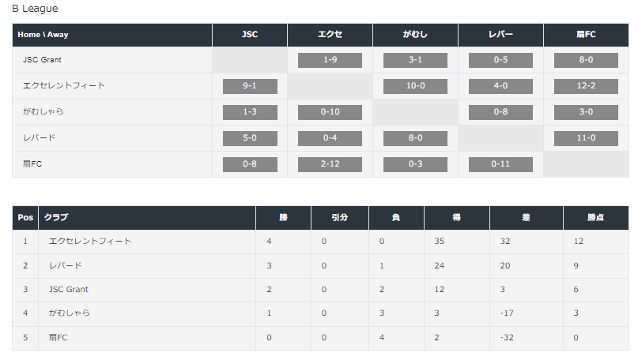Select the 0-5 score in the JSC Grant row
The height and width of the screenshot is (364, 638).
[x=500, y=60]
